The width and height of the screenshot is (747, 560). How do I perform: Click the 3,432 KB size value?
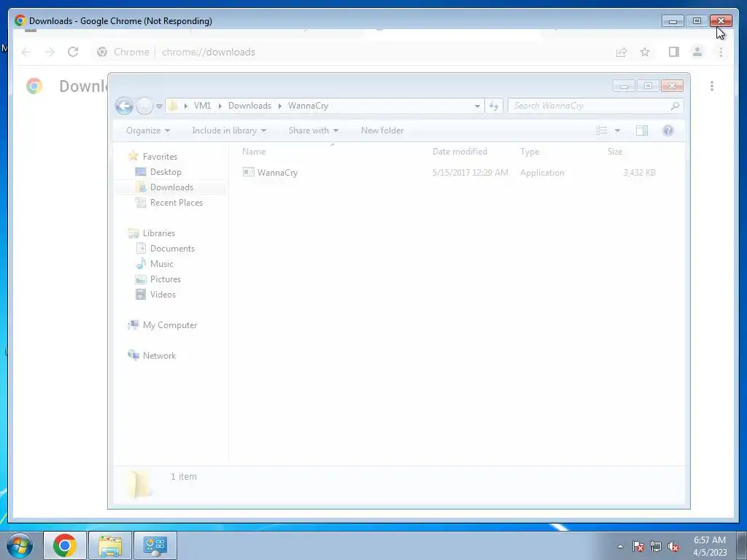click(x=639, y=172)
